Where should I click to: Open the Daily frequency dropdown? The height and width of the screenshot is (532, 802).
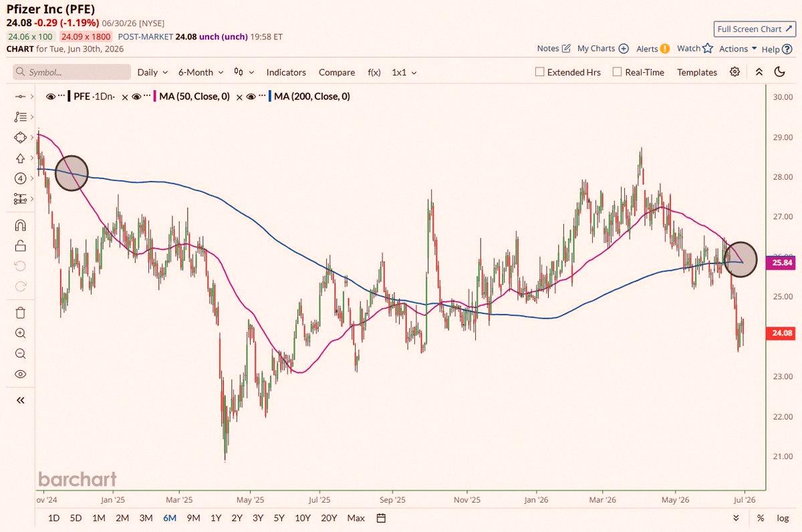(152, 72)
